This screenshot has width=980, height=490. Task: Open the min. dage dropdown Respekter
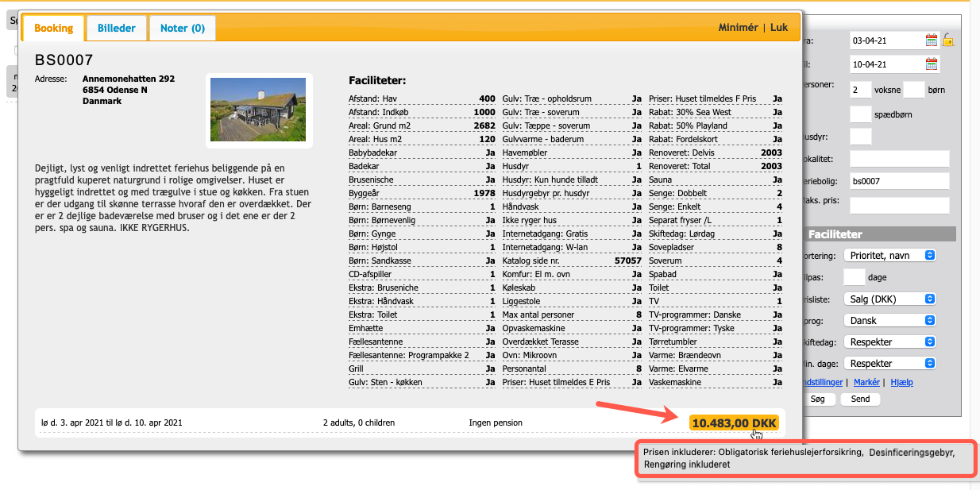pos(890,363)
